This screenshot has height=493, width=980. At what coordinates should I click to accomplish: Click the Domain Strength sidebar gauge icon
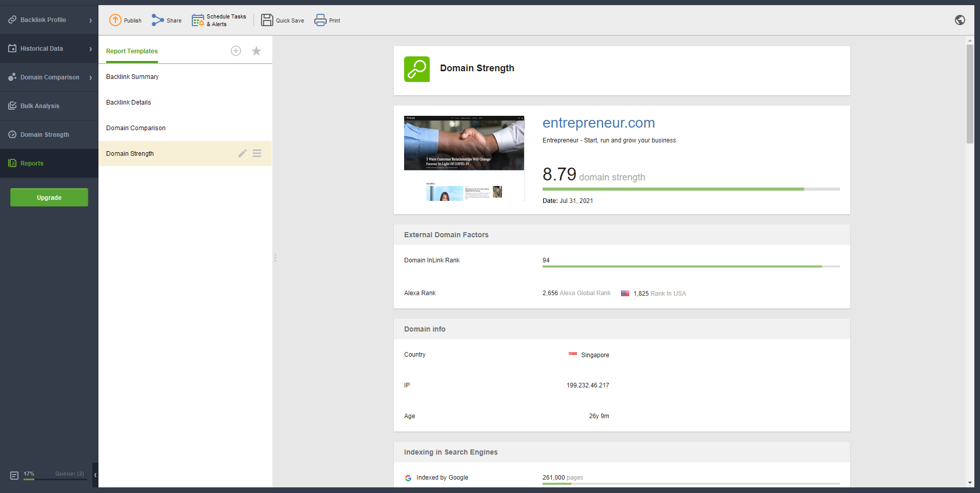point(12,134)
